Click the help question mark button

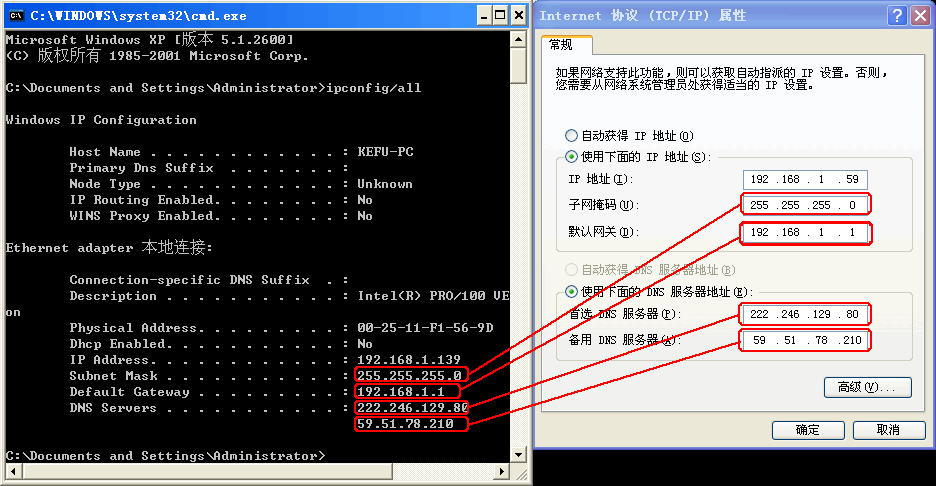coord(897,16)
